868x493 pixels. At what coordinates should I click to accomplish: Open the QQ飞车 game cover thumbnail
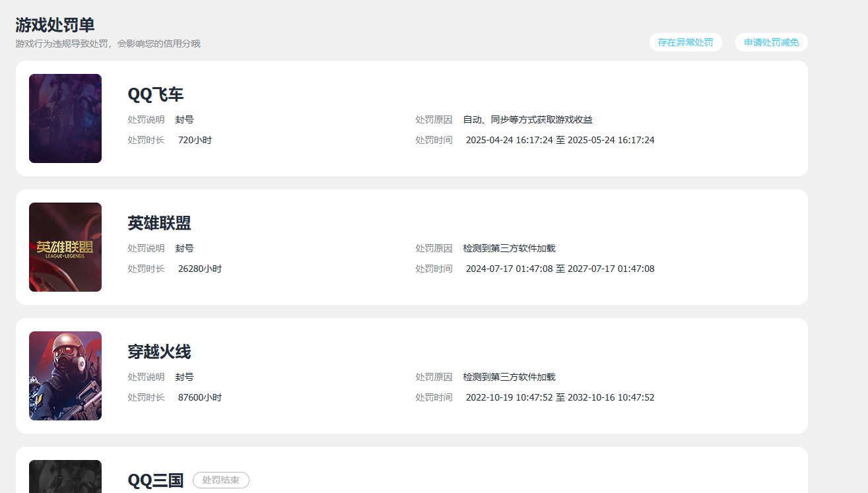65,118
